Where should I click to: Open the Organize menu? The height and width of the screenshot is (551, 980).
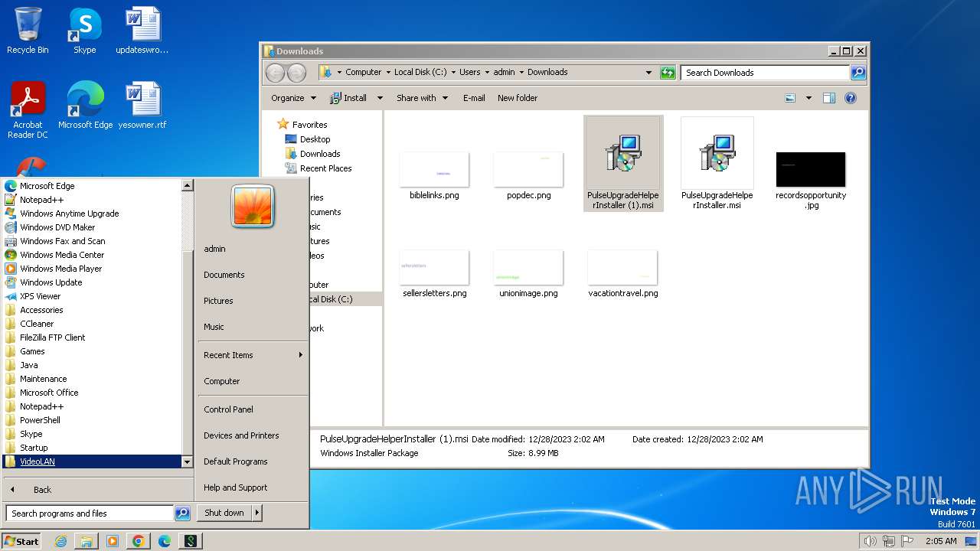pos(293,98)
